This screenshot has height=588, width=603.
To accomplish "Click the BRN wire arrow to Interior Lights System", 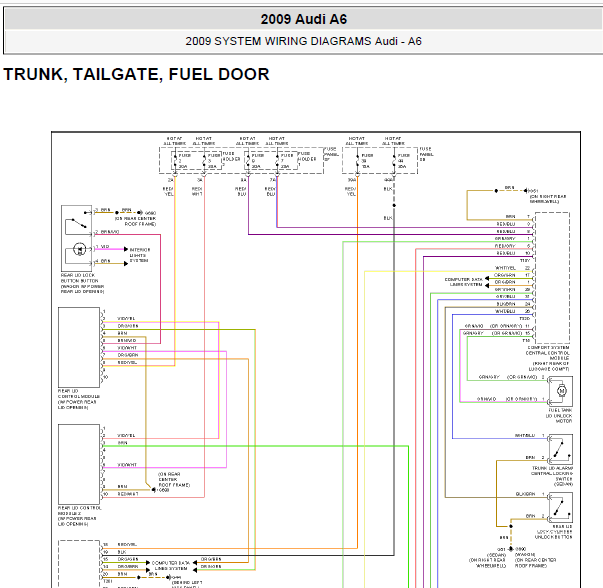I will [x=126, y=263].
